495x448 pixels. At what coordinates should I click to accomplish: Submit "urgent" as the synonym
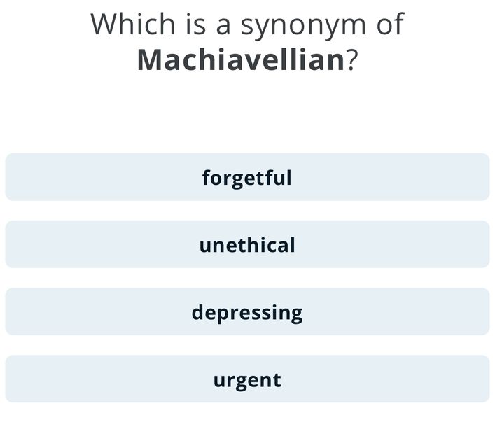[247, 379]
